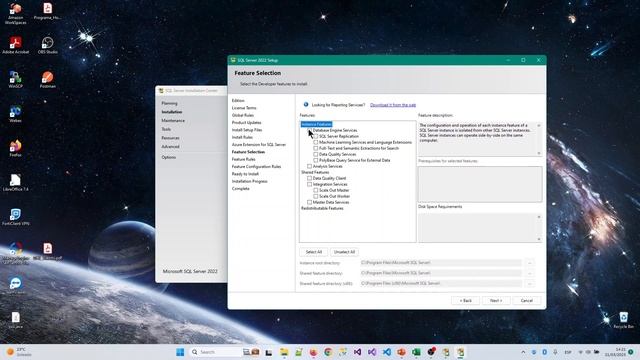The image size is (640, 360).
Task: Select the Feature Rules step
Action: click(244, 159)
